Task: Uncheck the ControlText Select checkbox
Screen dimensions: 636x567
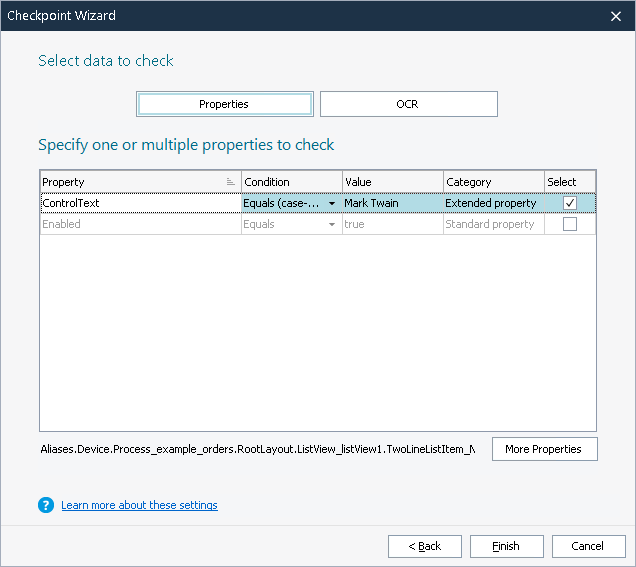Action: pos(570,203)
